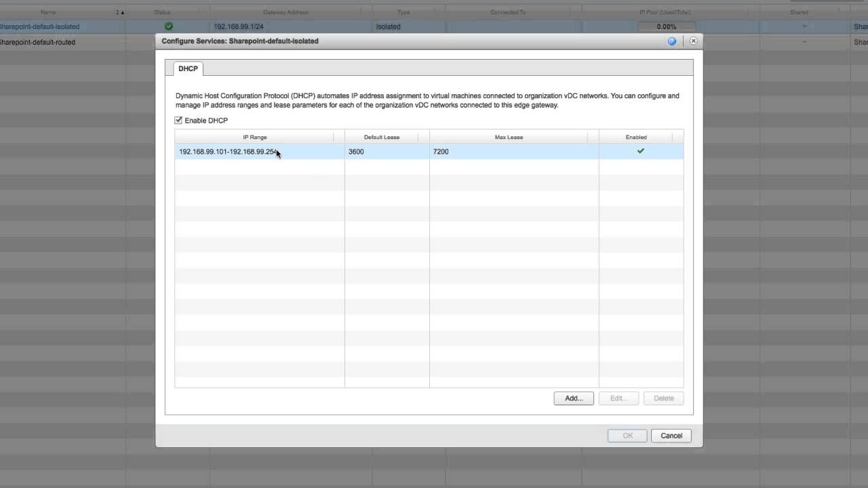Click the green Enabled checkmark in the DHCP row

[x=640, y=151]
